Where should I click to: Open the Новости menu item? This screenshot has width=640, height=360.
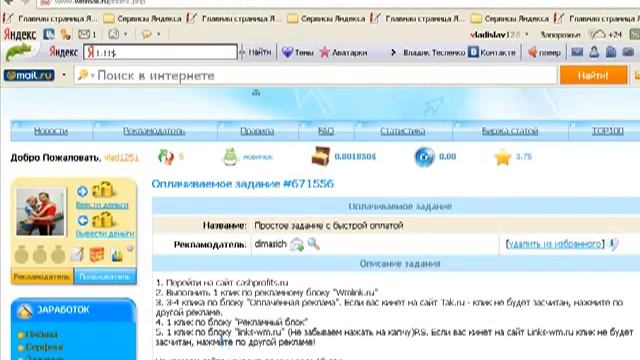[x=51, y=131]
